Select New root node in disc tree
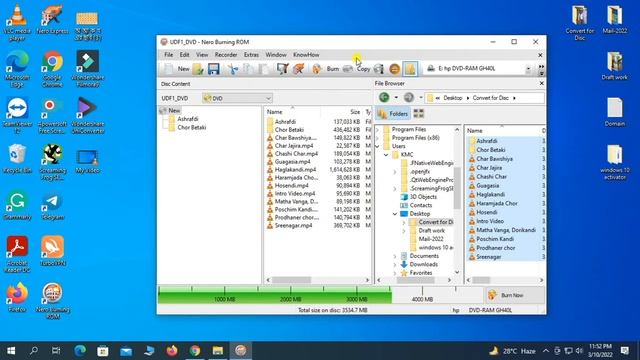 (170, 111)
